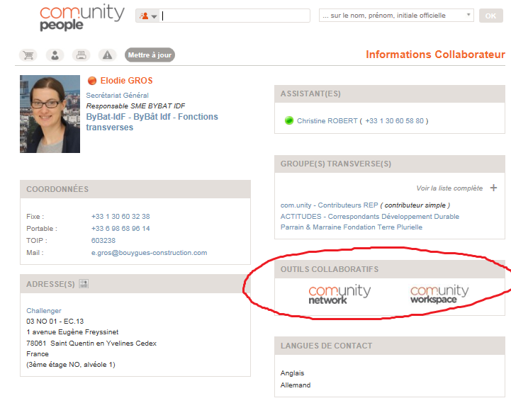
Task: Expand the full transverse groups list
Action: (x=493, y=188)
